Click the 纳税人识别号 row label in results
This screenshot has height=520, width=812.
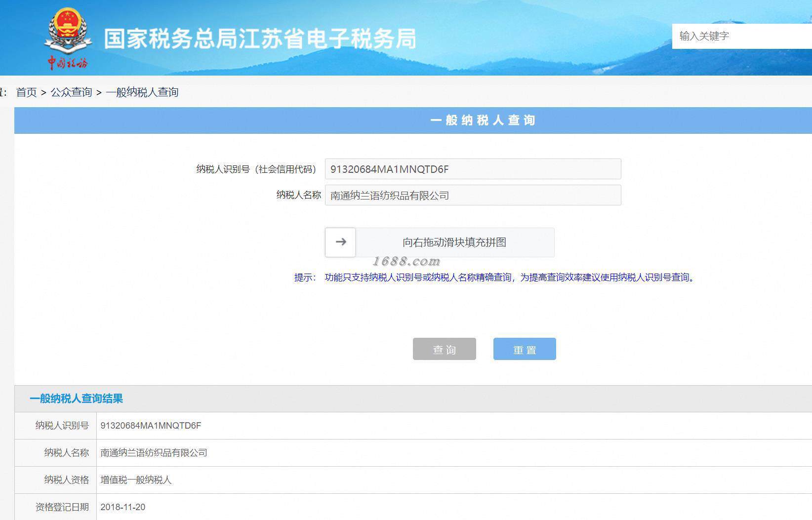(x=62, y=426)
